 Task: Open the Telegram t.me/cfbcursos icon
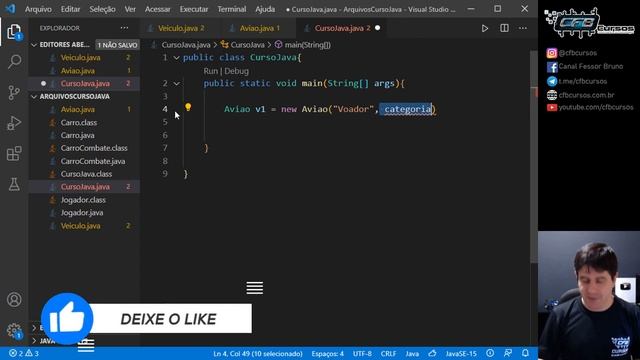point(552,81)
